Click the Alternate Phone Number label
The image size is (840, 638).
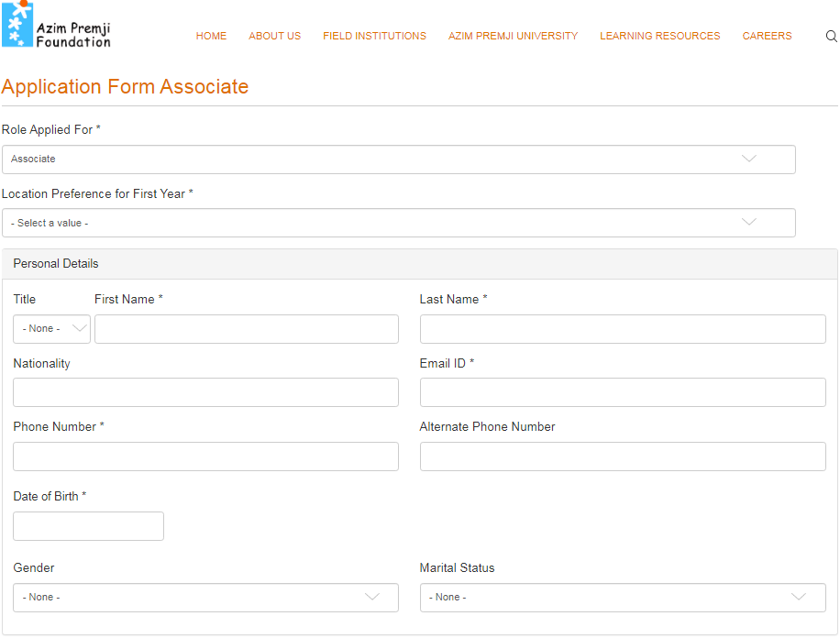487,427
